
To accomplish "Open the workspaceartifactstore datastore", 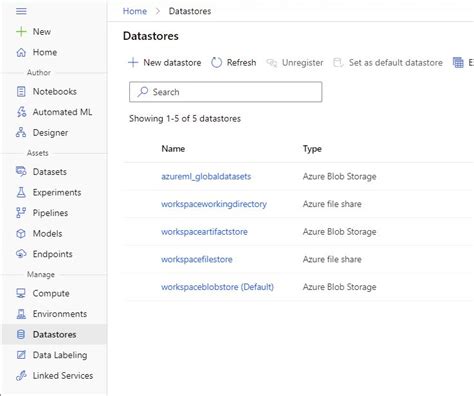I will tap(204, 232).
